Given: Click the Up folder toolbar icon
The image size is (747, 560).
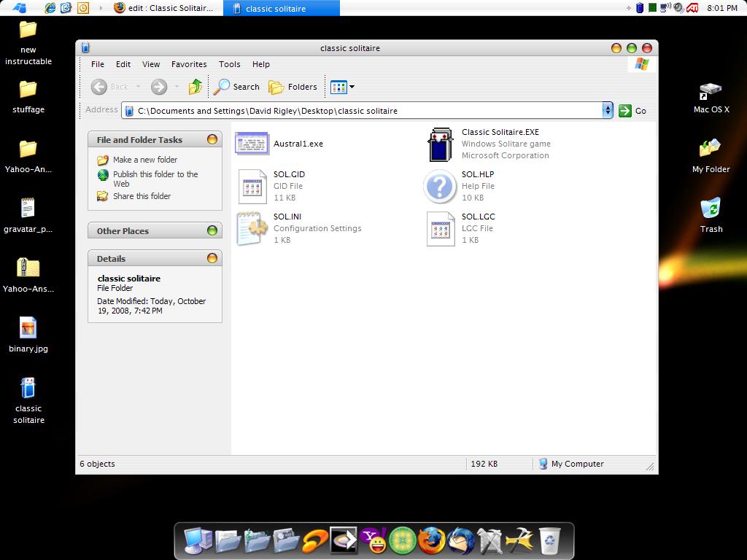Looking at the screenshot, I should click(x=195, y=87).
